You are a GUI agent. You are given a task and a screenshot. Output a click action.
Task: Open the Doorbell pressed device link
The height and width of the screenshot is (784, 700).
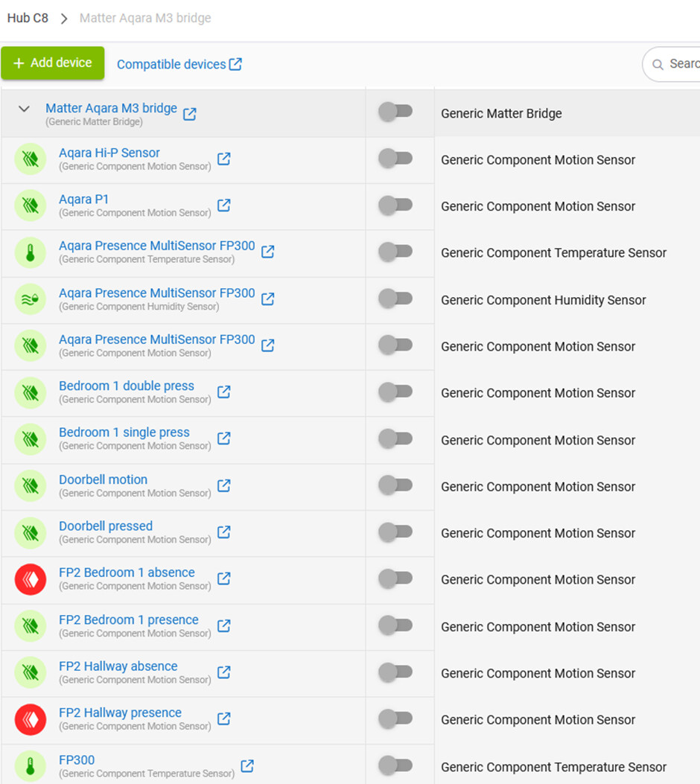[x=106, y=526]
